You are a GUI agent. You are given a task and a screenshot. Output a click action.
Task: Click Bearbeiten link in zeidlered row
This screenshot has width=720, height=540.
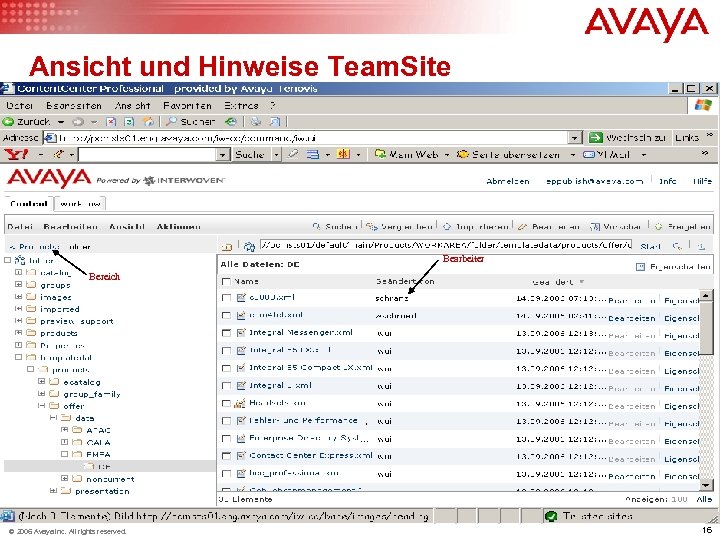click(632, 318)
